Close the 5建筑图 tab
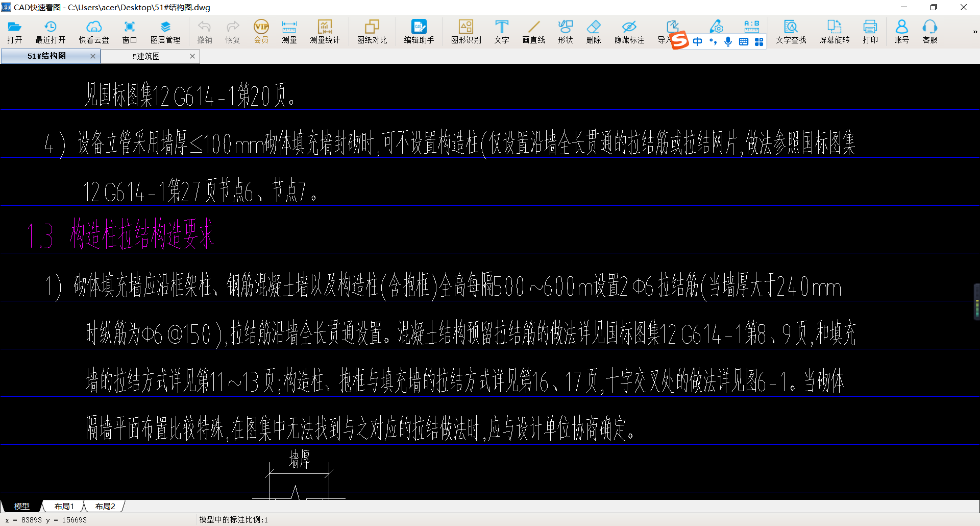This screenshot has height=526, width=980. 192,56
